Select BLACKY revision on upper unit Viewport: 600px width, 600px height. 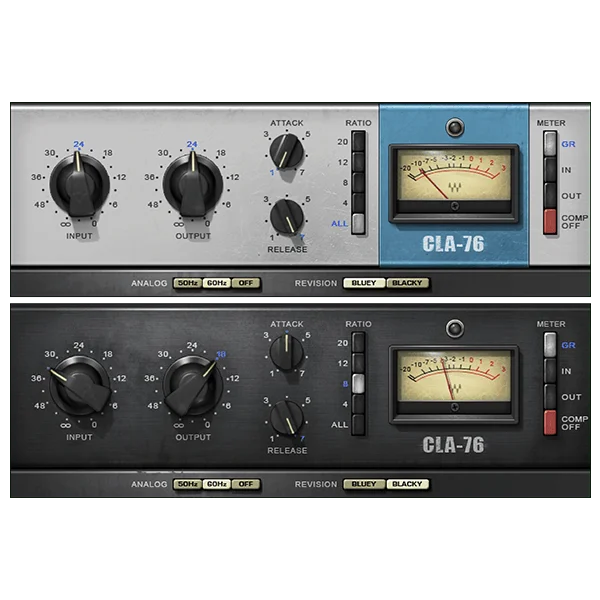pos(408,283)
